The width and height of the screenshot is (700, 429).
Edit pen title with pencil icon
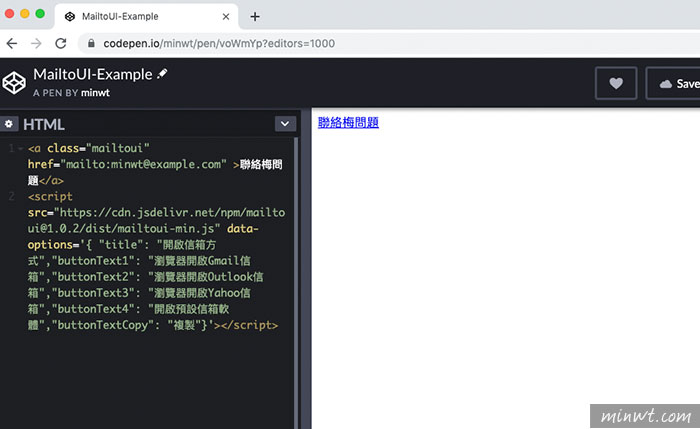pos(162,74)
